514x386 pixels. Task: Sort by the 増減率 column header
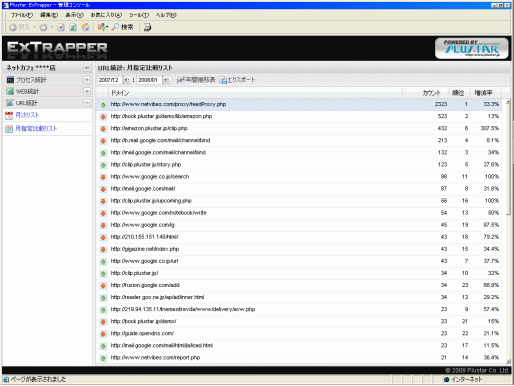[485, 93]
